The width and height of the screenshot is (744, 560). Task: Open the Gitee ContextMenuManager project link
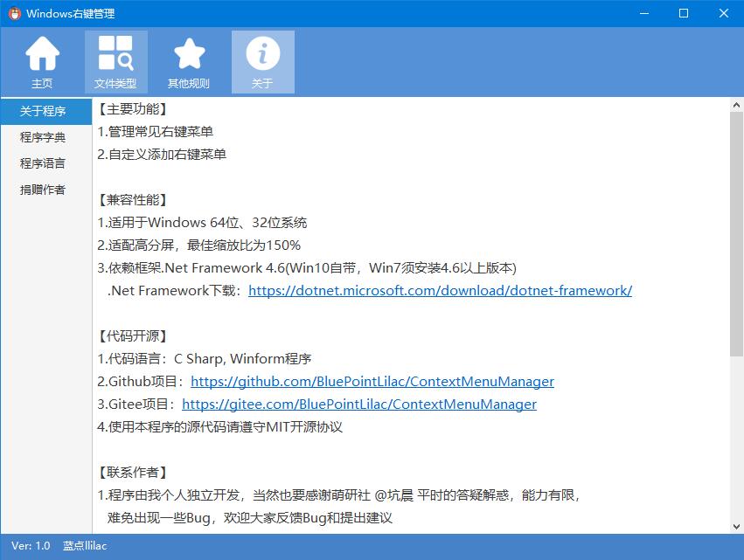[359, 404]
